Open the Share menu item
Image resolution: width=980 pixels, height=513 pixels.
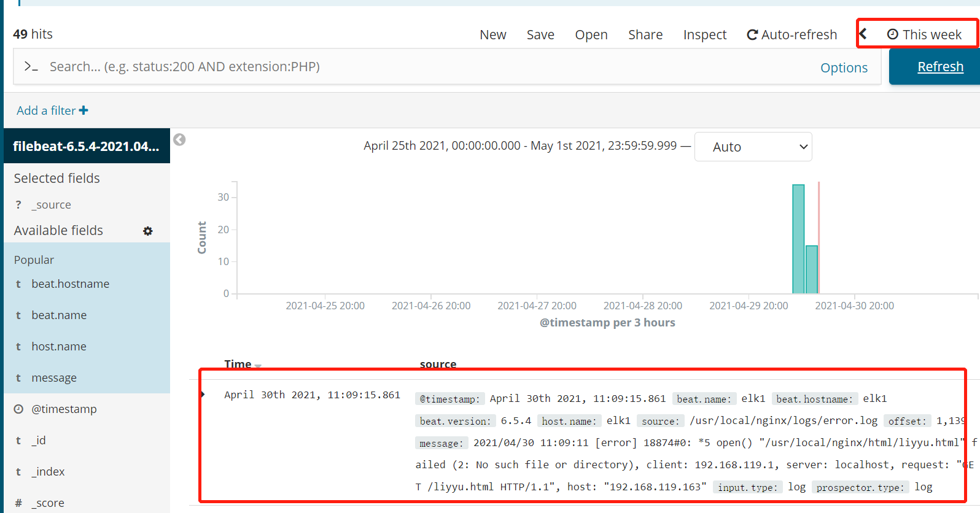coord(645,34)
